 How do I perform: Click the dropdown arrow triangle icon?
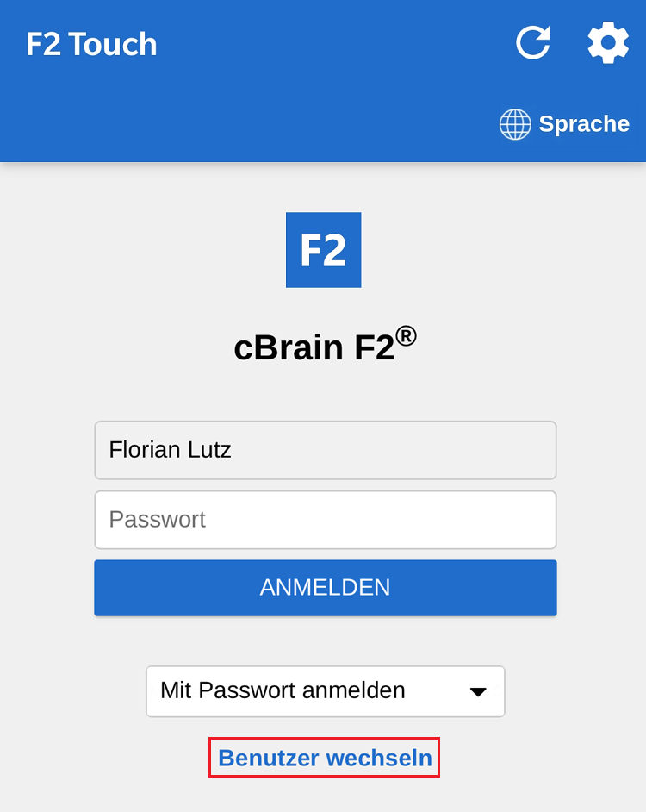478,691
